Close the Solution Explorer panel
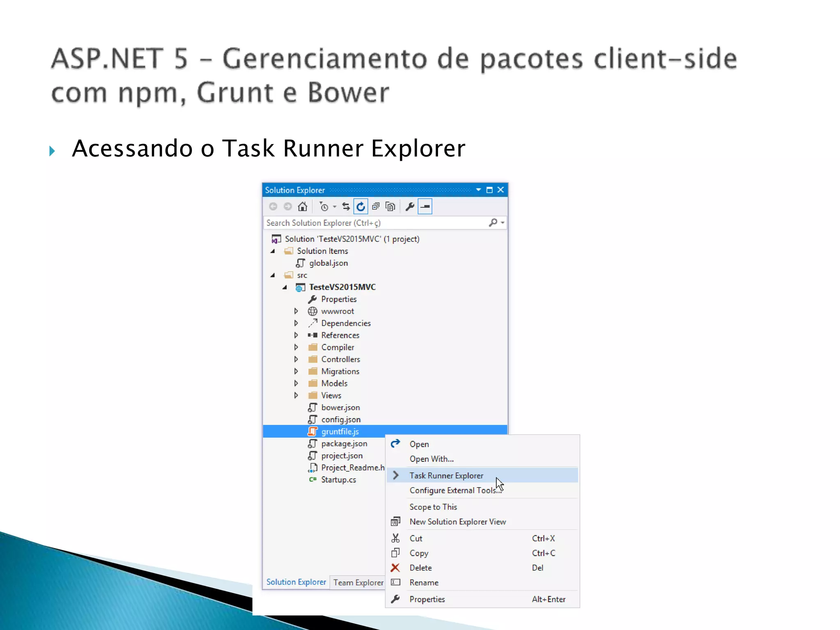The image size is (840, 630). coord(500,190)
